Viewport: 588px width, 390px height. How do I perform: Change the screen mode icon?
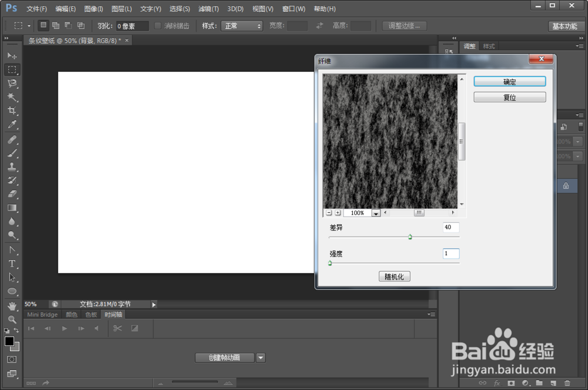(x=12, y=374)
